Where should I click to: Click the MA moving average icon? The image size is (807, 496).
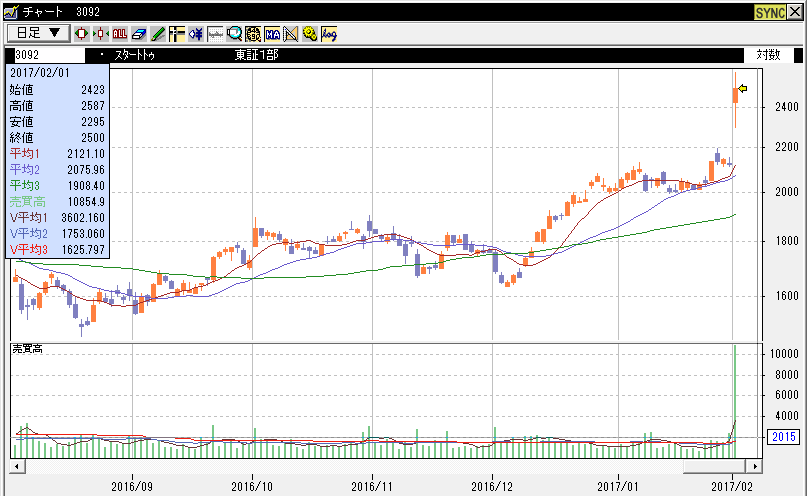tap(272, 33)
